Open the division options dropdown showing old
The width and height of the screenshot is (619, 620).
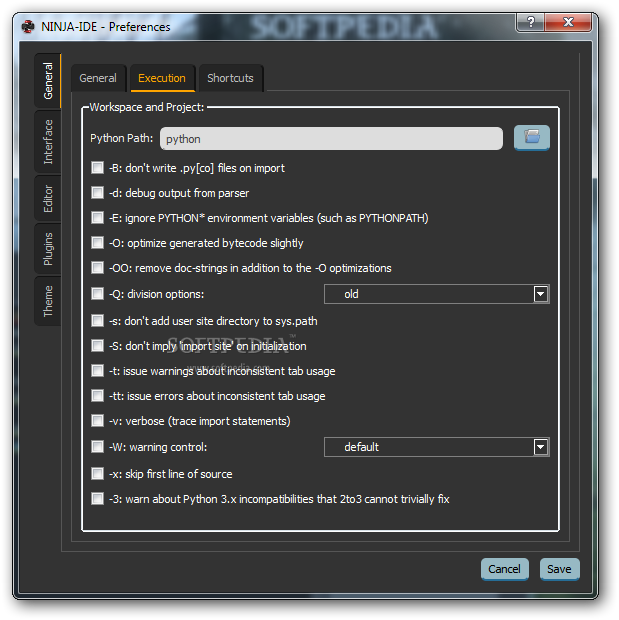coord(436,294)
